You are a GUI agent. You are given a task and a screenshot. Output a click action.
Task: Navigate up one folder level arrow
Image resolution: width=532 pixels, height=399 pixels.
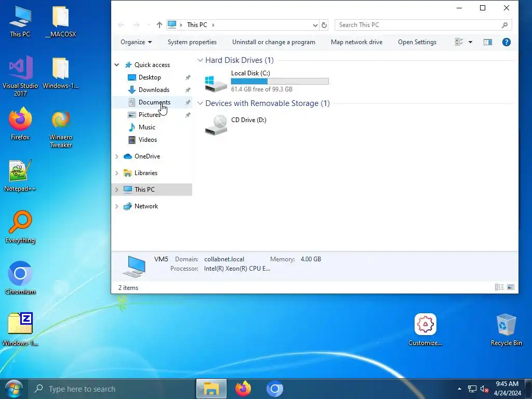tap(159, 25)
